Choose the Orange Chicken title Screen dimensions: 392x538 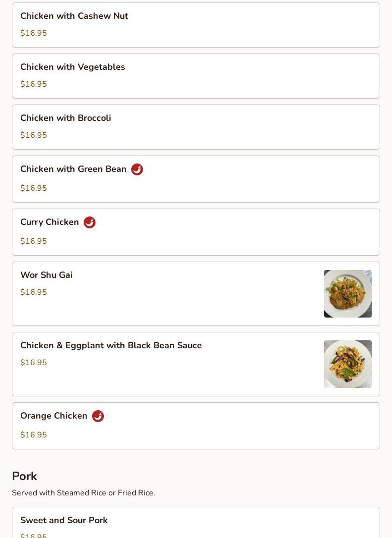54,416
